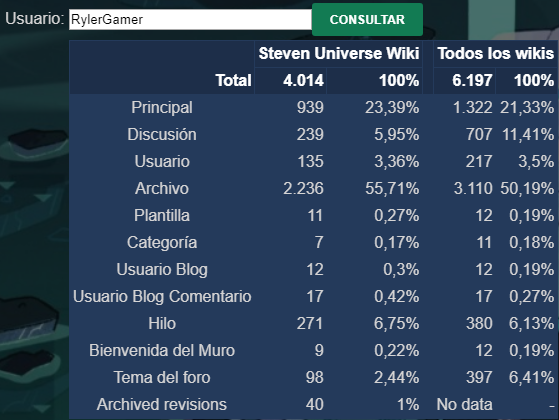Click the Archivo namespace row label
559x420 pixels.
162,189
